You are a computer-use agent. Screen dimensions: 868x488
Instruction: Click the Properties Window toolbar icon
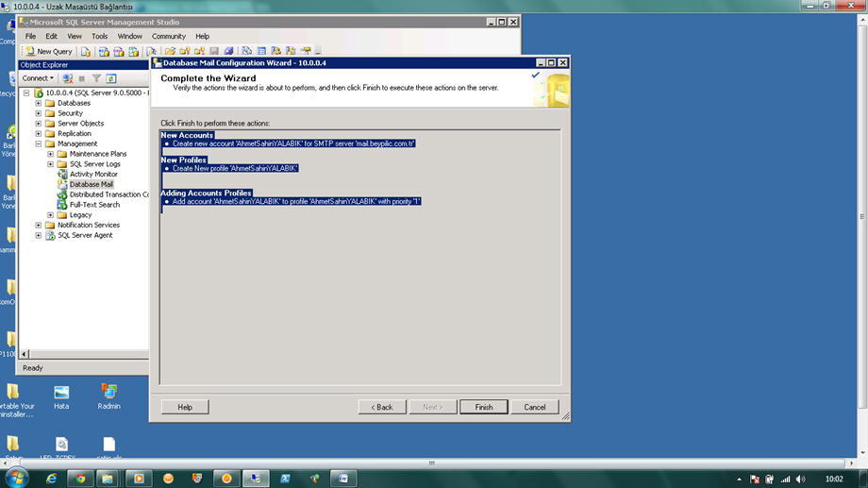[306, 52]
